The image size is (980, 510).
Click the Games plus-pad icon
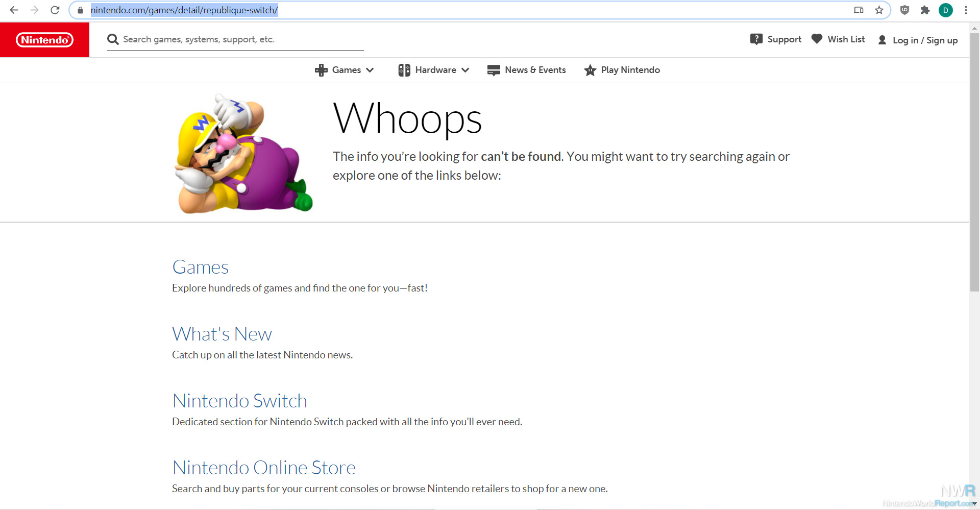click(x=321, y=70)
